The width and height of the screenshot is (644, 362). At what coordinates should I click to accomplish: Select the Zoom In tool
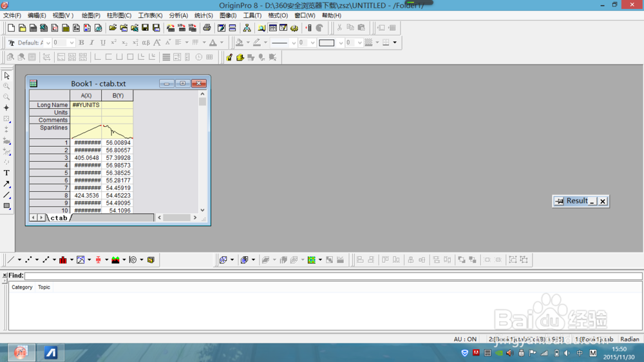6,86
